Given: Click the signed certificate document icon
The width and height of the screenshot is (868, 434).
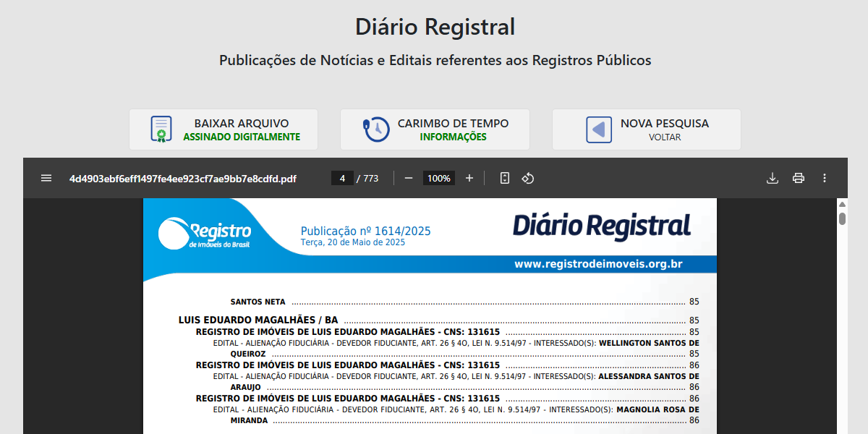Looking at the screenshot, I should 161,129.
